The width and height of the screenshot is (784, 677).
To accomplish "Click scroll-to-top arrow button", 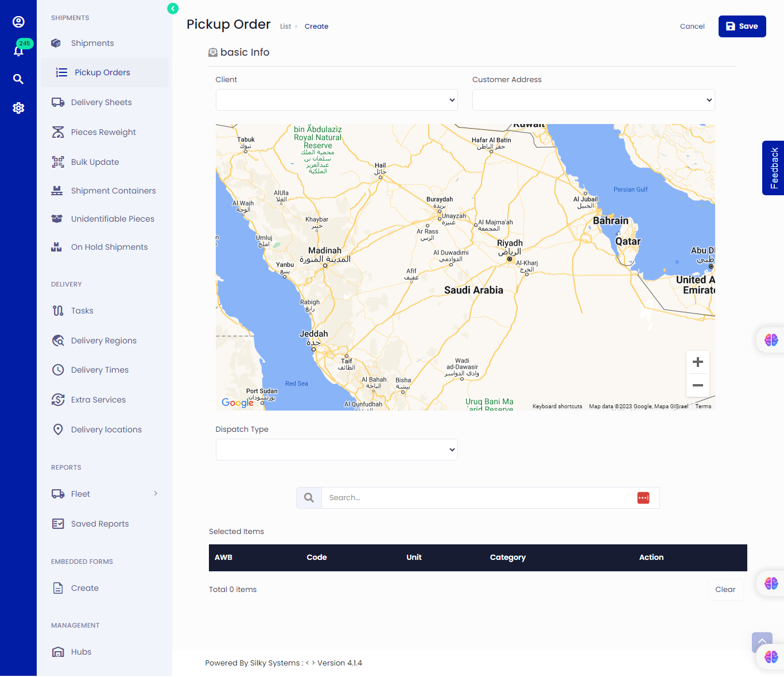I will 762,642.
